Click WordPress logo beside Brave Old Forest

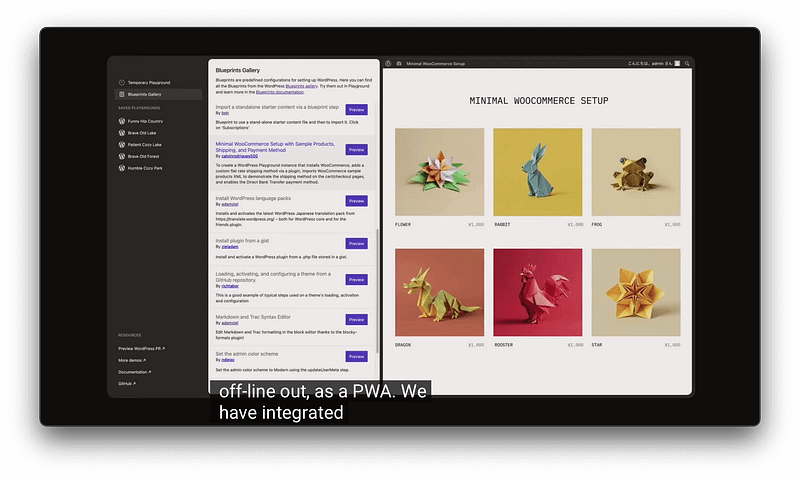point(121,157)
